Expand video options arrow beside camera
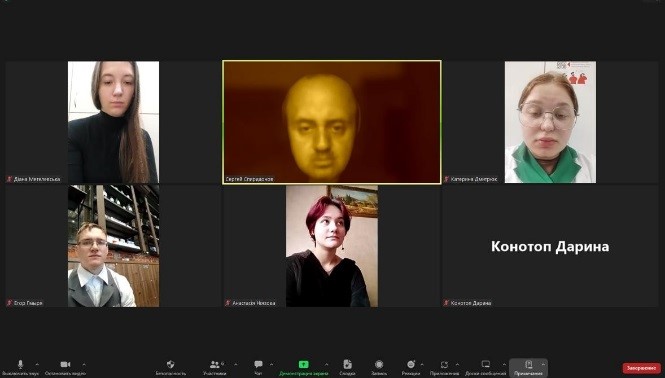The width and height of the screenshot is (665, 378). pyautogui.click(x=84, y=364)
